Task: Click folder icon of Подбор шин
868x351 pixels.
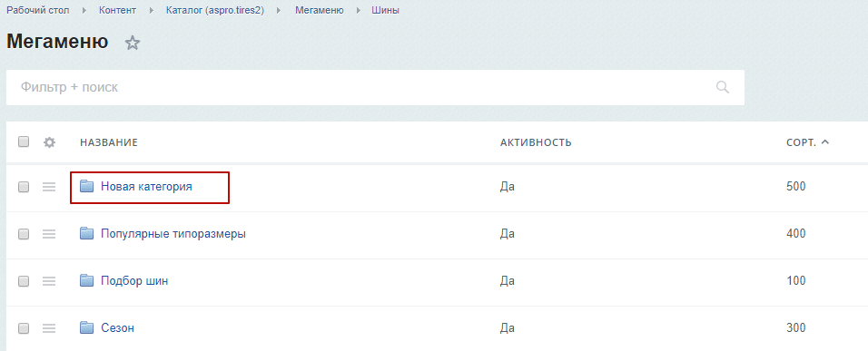Action: pyautogui.click(x=87, y=280)
